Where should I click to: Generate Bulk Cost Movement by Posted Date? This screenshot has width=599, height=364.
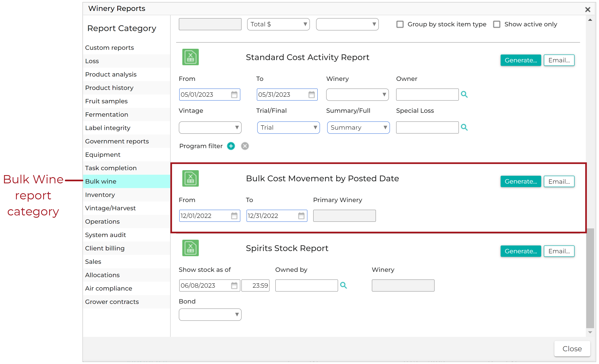[521, 181]
